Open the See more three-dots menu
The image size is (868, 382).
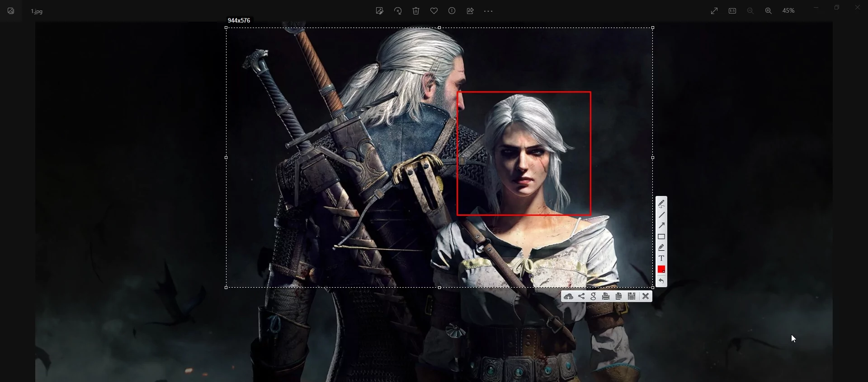point(488,11)
